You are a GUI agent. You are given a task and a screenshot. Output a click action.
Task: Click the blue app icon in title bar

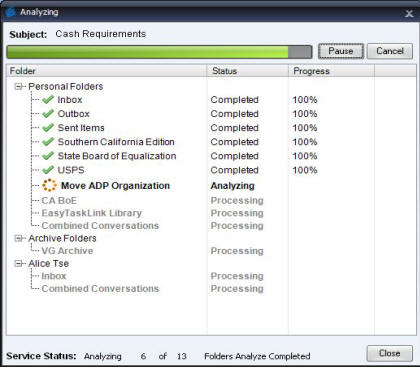pyautogui.click(x=11, y=13)
